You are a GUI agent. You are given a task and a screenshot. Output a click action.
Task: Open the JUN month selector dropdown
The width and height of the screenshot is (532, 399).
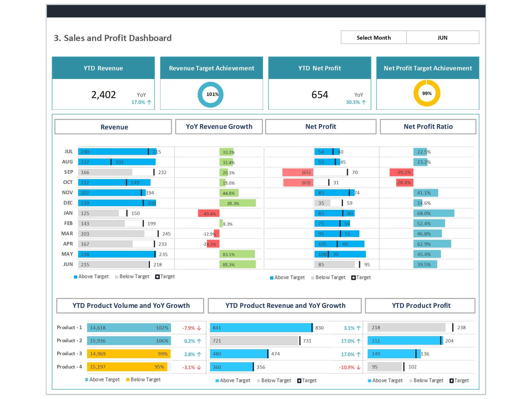tap(442, 38)
